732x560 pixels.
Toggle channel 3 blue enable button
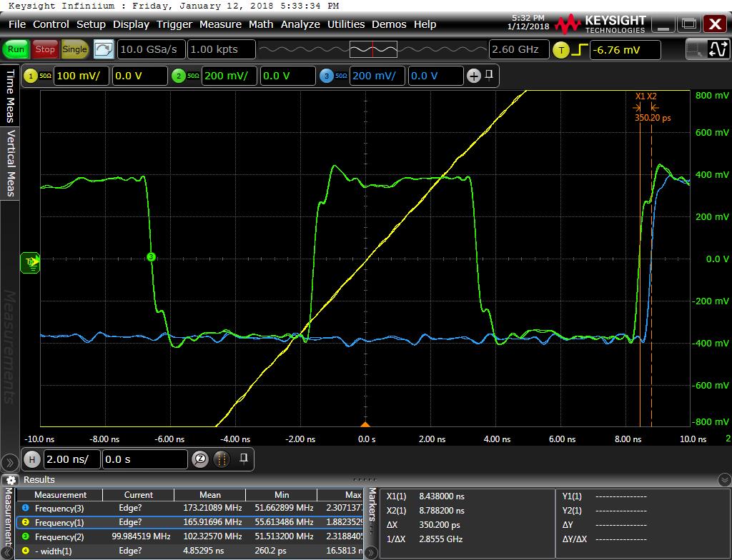[326, 76]
